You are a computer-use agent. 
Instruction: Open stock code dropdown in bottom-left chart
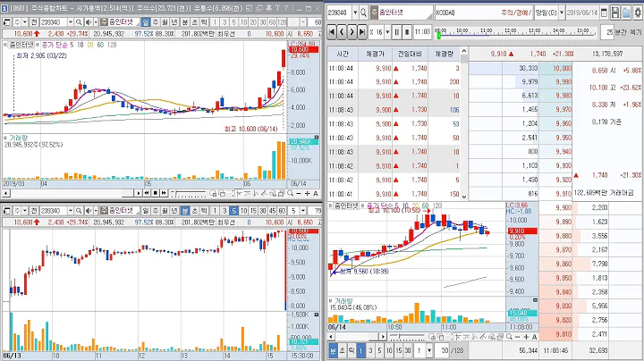[71, 211]
